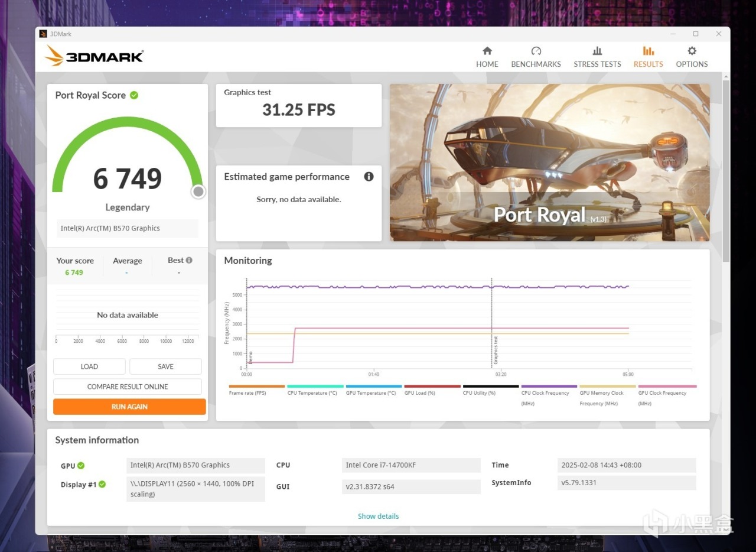The height and width of the screenshot is (552, 756).
Task: Toggle the GPU Load (%) chart series
Action: click(x=432, y=390)
